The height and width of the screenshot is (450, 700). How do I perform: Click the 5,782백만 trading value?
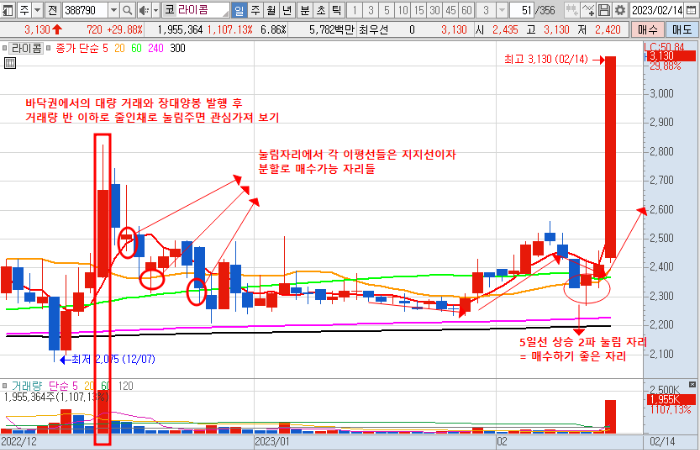(331, 30)
